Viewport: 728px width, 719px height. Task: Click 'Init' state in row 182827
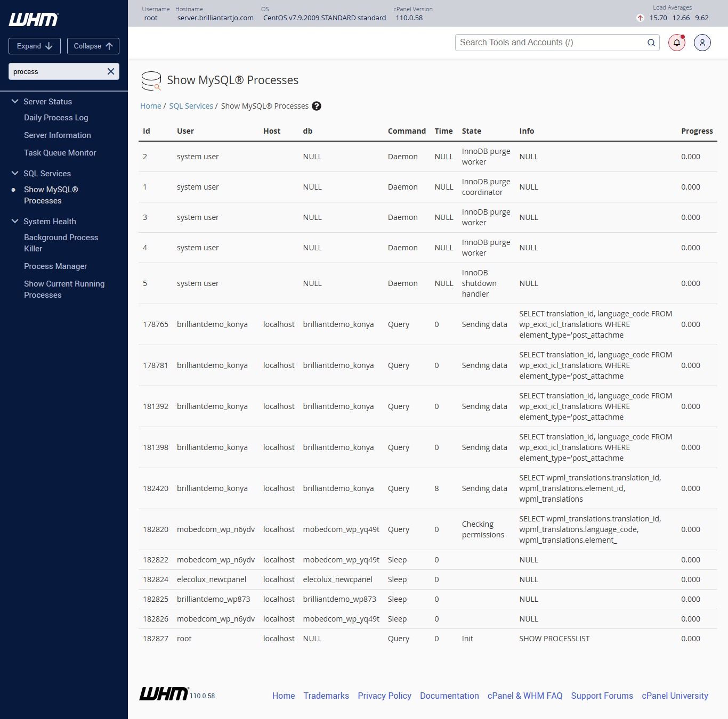(x=467, y=639)
